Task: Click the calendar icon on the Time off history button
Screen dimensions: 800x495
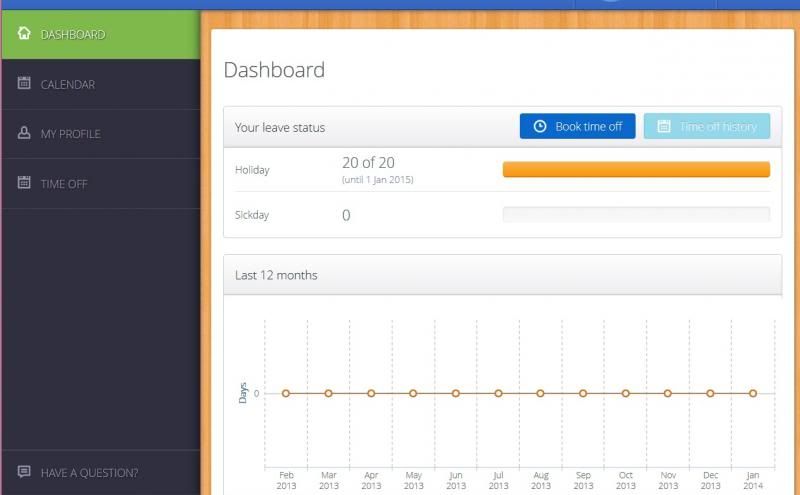Action: pos(664,126)
